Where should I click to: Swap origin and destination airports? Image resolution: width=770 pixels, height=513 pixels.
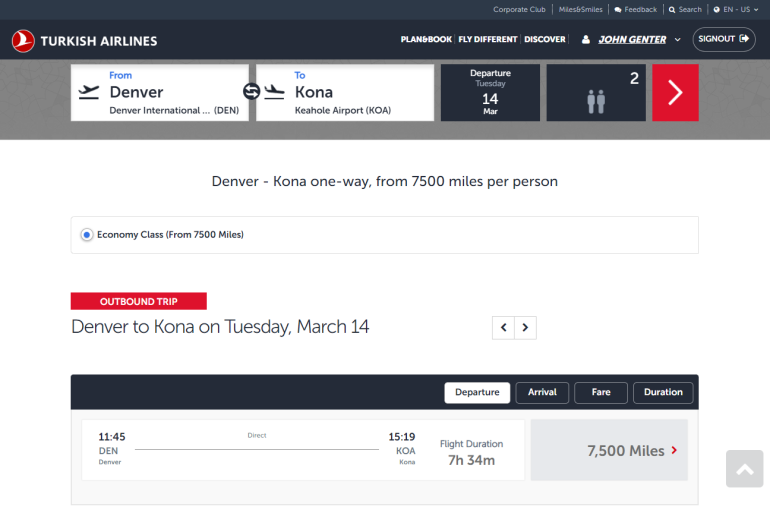[x=252, y=92]
